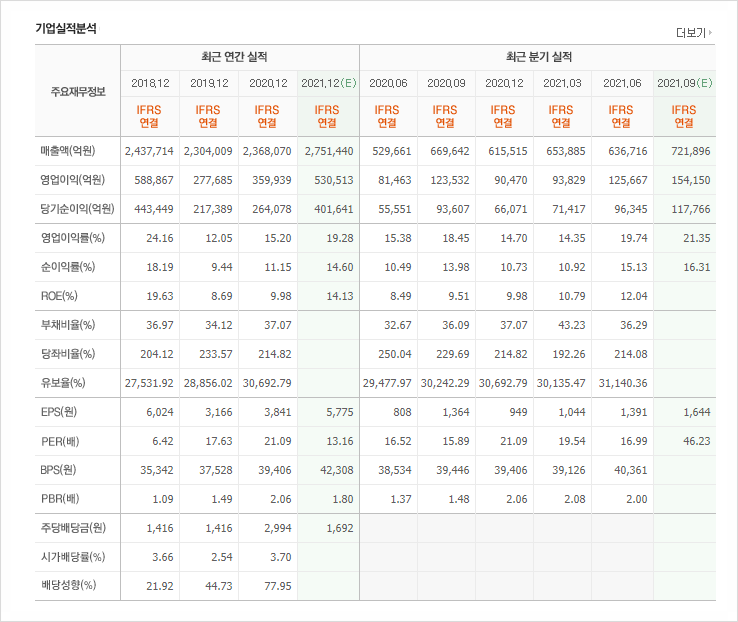
Task: Click the payout ratio value 77.95
Action: coord(278,587)
